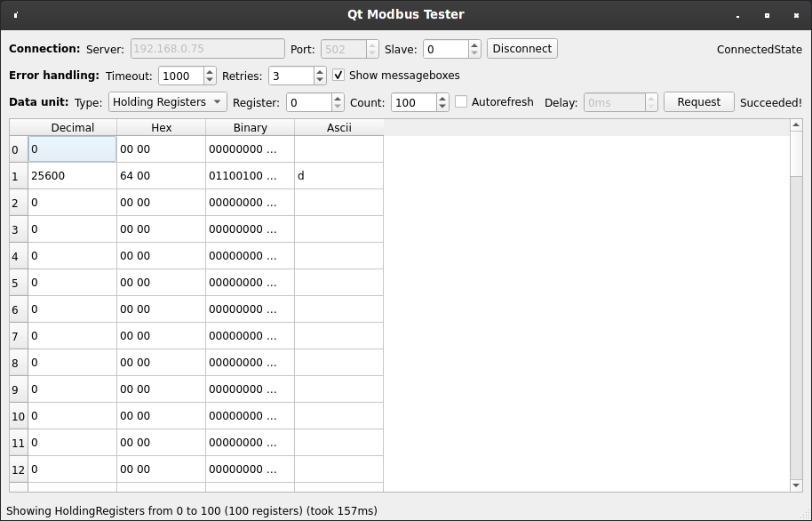The image size is (812, 521).
Task: Increase the Retries value with up arrow
Action: [x=320, y=71]
